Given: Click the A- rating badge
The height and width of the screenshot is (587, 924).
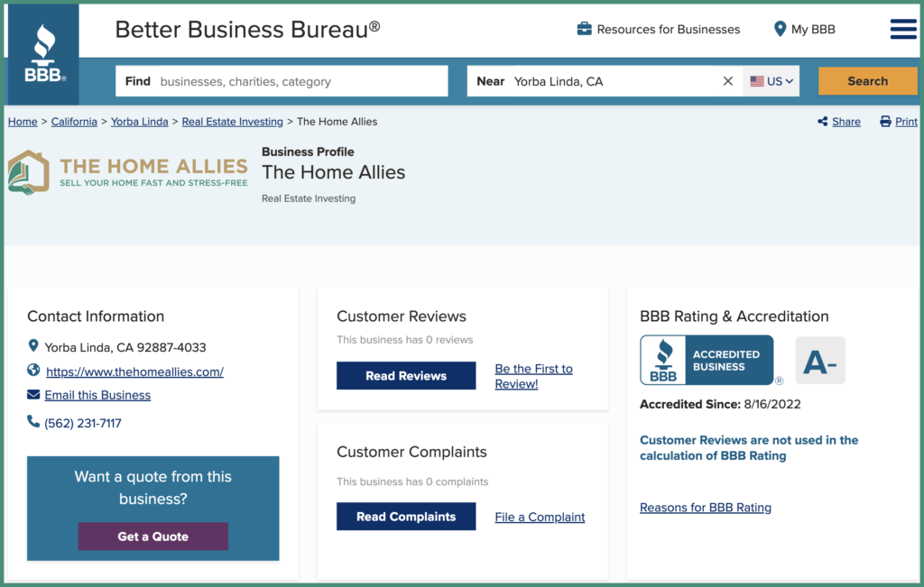Looking at the screenshot, I should click(x=819, y=361).
